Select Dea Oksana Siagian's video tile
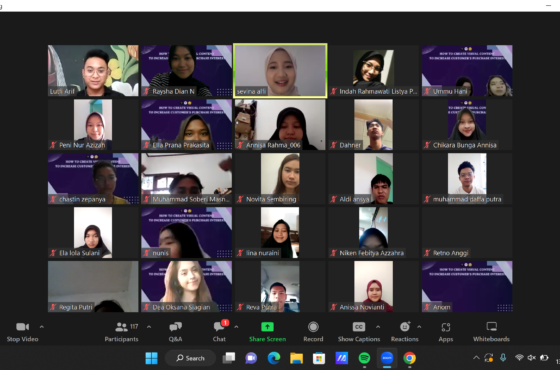 tap(186, 286)
